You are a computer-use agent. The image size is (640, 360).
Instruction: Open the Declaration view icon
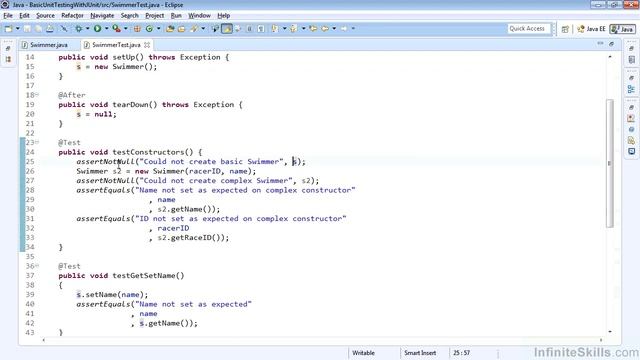click(x=631, y=140)
